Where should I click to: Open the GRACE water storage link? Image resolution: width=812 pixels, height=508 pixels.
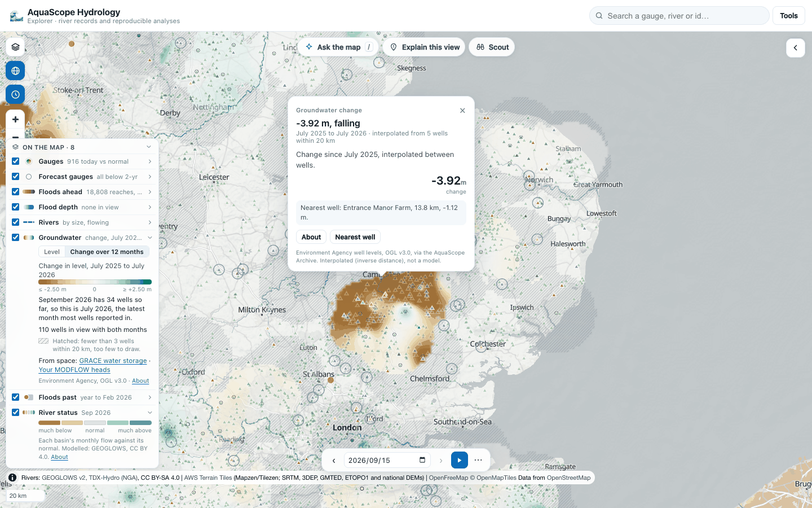pyautogui.click(x=113, y=361)
